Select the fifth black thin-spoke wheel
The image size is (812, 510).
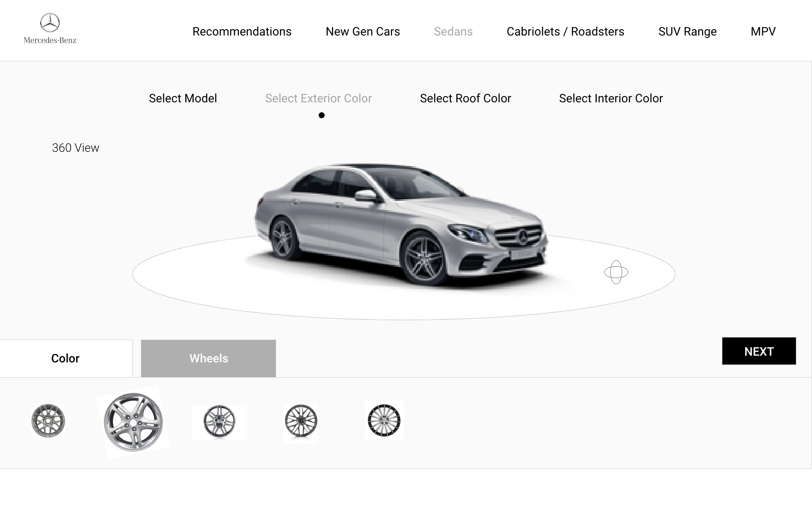384,420
